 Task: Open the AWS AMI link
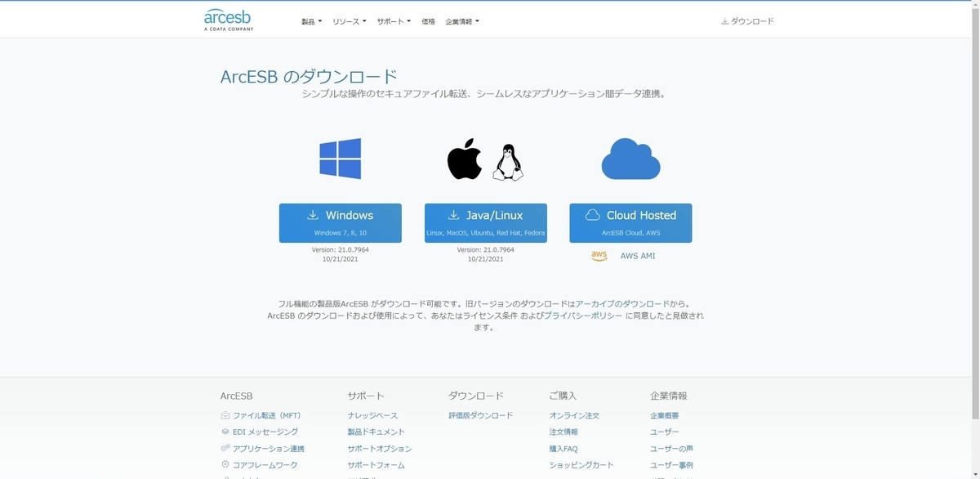638,256
